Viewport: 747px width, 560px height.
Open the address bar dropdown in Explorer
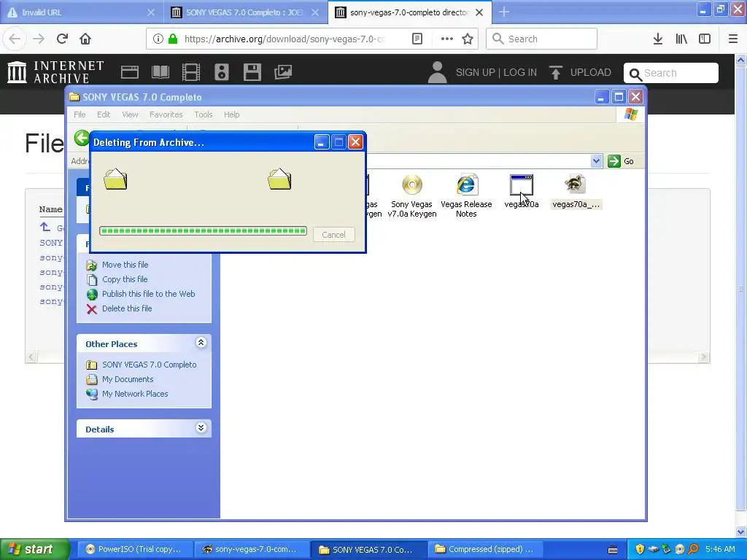[x=596, y=161]
